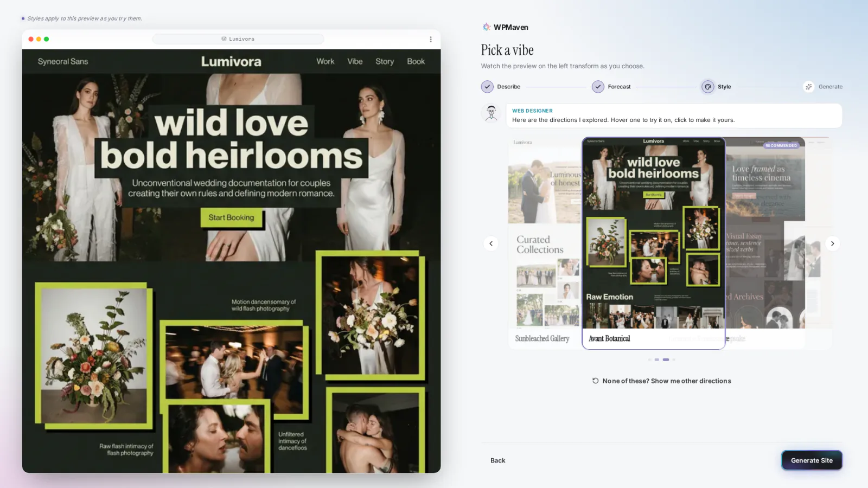The height and width of the screenshot is (488, 868).
Task: Click the refresh icon beside 'None of these?'
Action: pos(596,381)
